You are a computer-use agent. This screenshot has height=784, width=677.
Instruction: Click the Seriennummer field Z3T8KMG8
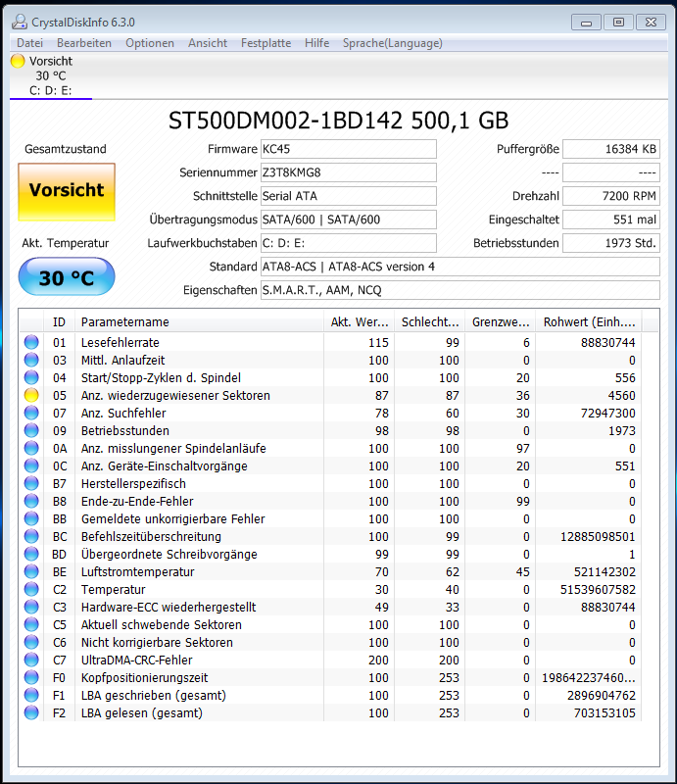pos(349,172)
